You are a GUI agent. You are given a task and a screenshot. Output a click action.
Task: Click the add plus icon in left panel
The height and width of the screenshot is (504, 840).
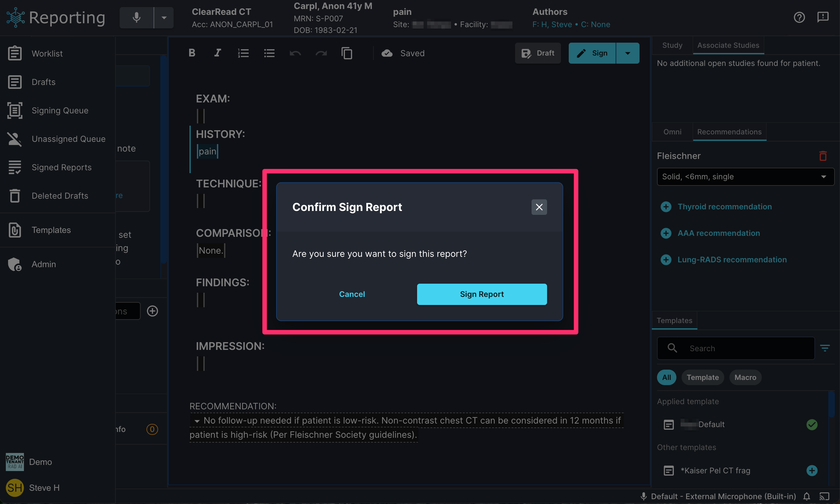point(152,311)
